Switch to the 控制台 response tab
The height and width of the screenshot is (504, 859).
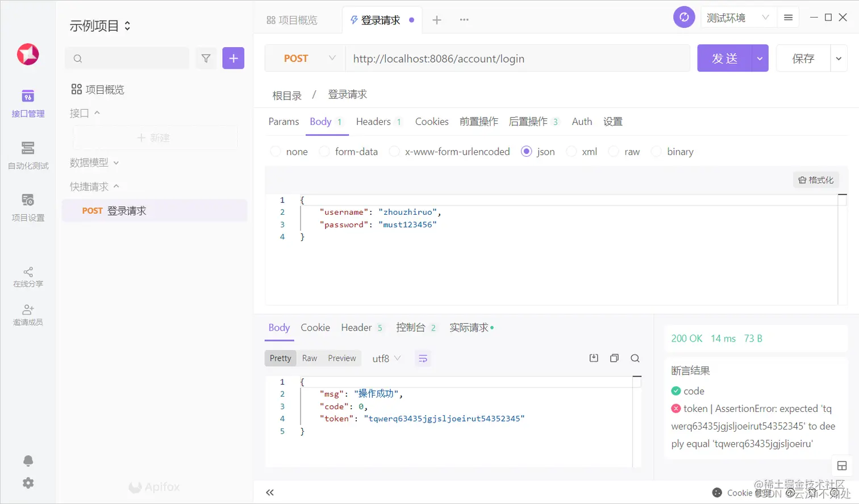pos(416,328)
